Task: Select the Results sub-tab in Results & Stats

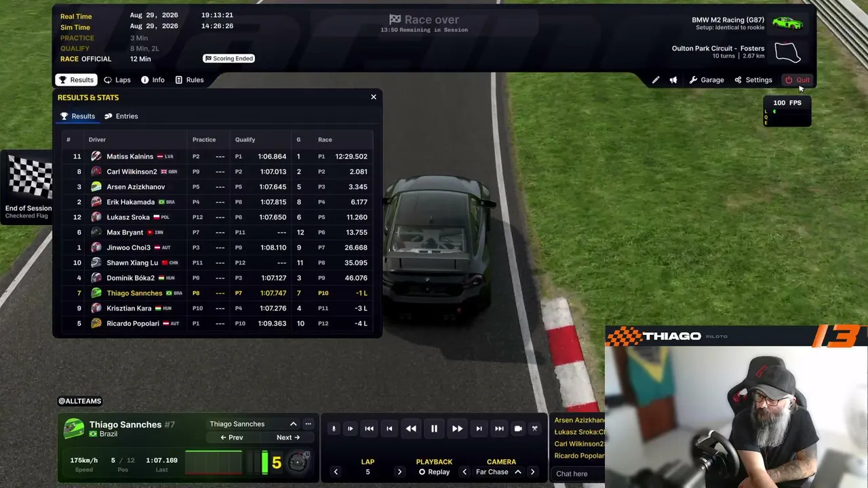Action: pyautogui.click(x=77, y=116)
